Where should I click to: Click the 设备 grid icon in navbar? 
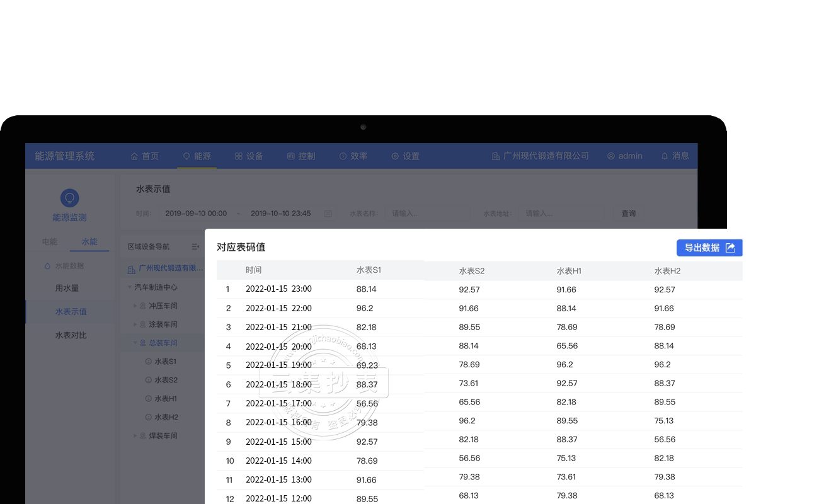coord(239,156)
